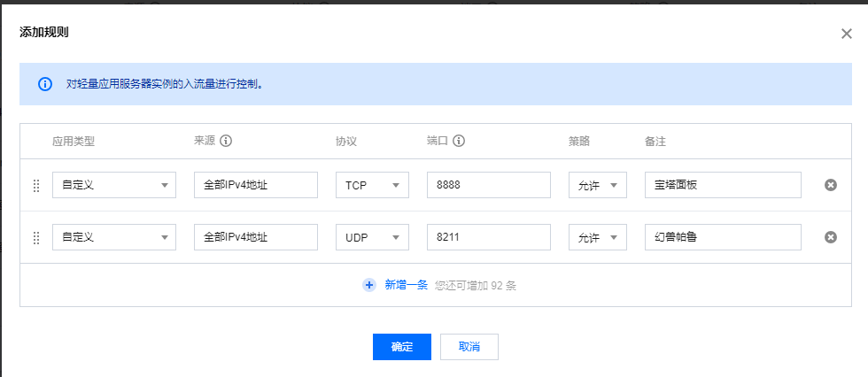Image resolution: width=868 pixels, height=377 pixels.
Task: Click the info icon next to 来源 header
Action: point(225,141)
